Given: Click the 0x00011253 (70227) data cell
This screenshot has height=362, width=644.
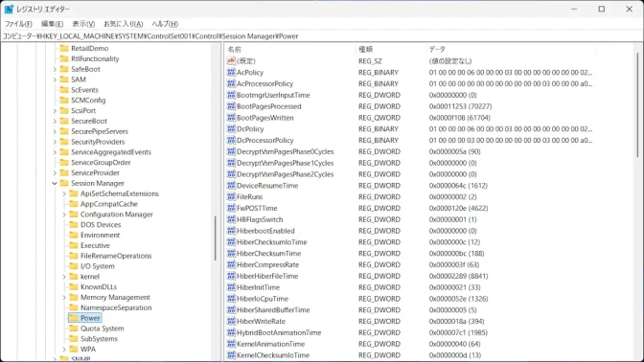Looking at the screenshot, I should 460,106.
